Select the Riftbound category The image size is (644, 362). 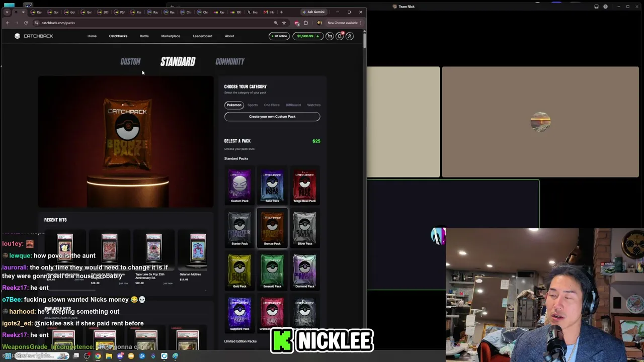click(x=293, y=105)
